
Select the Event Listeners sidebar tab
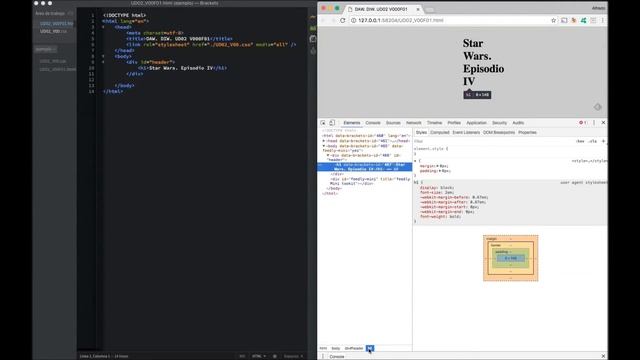[x=466, y=133]
